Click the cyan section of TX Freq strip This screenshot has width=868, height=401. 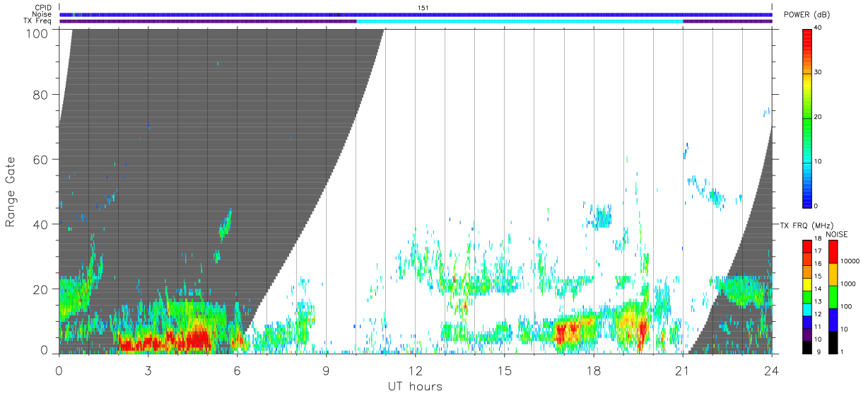(520, 21)
